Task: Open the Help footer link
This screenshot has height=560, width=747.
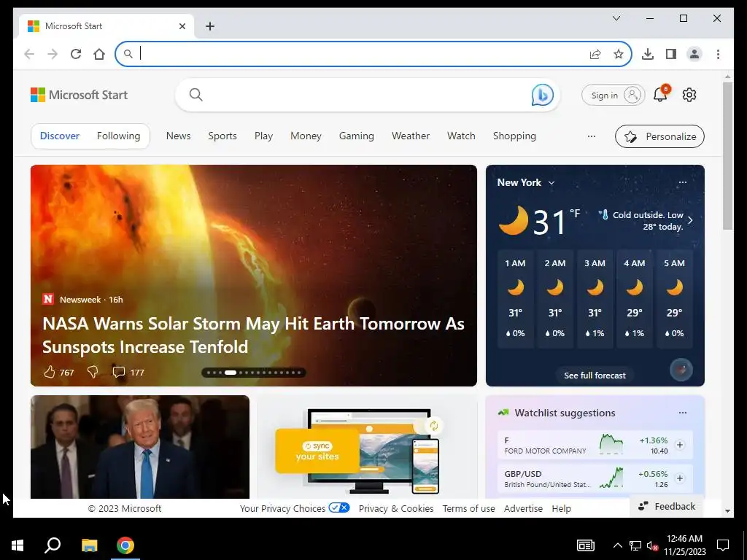Action: point(561,508)
